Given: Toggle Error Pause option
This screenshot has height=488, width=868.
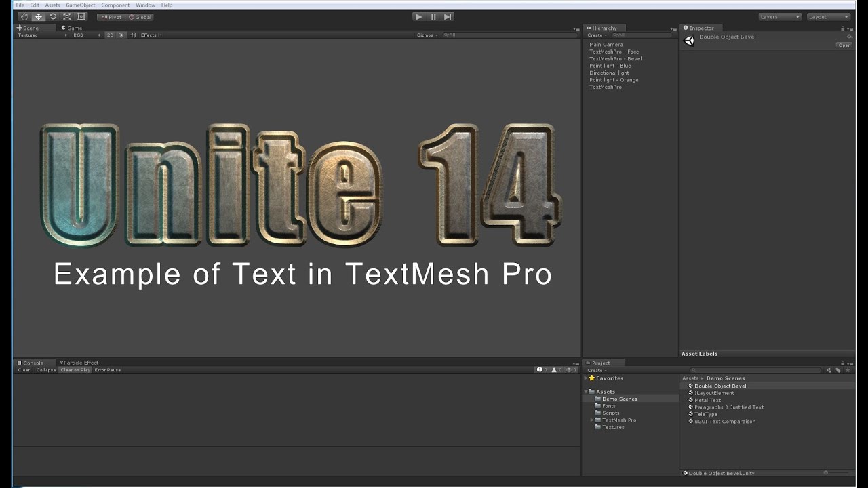Looking at the screenshot, I should [108, 370].
